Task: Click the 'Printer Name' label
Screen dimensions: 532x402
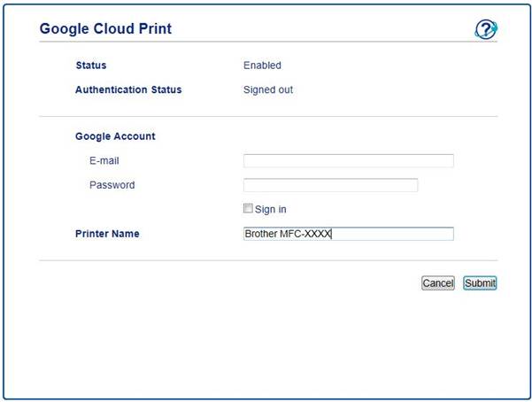Action: [107, 234]
